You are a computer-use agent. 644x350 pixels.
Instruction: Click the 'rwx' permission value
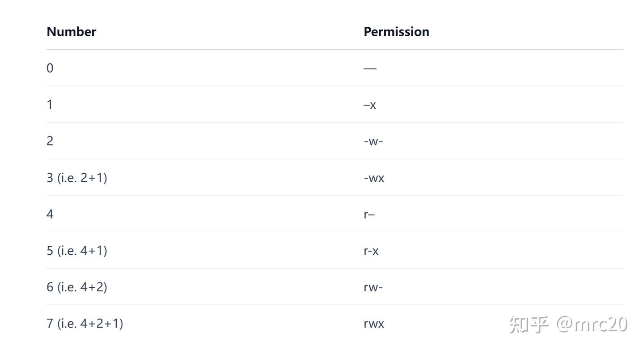tap(374, 324)
